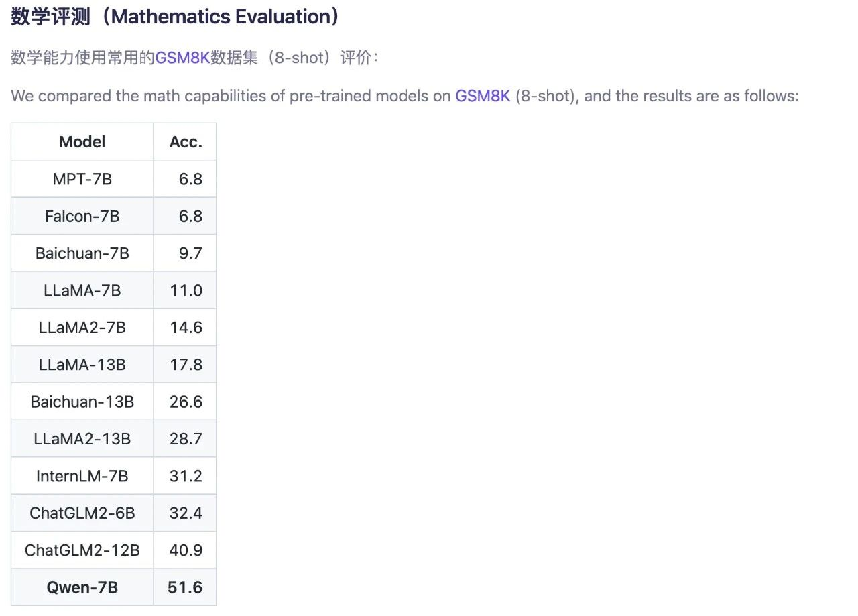
Task: Select the MPT-7B table cell
Action: click(x=82, y=179)
